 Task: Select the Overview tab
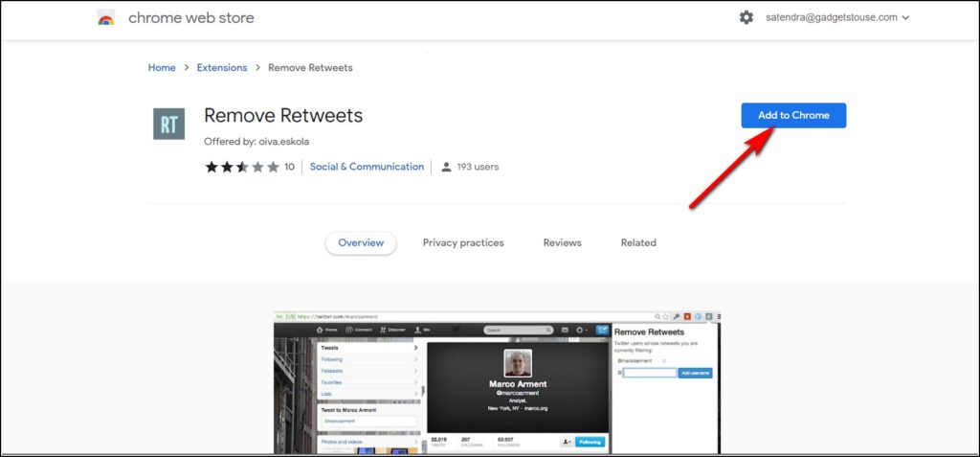coord(361,243)
